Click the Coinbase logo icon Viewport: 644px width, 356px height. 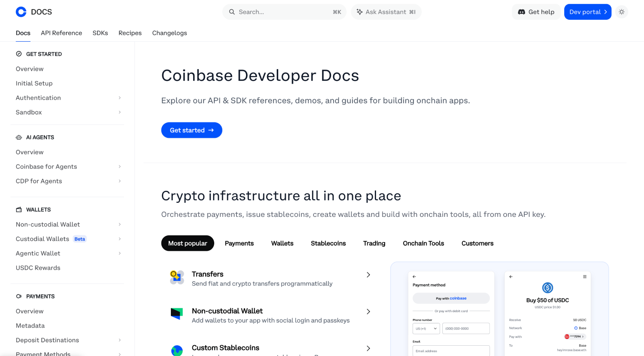point(21,12)
